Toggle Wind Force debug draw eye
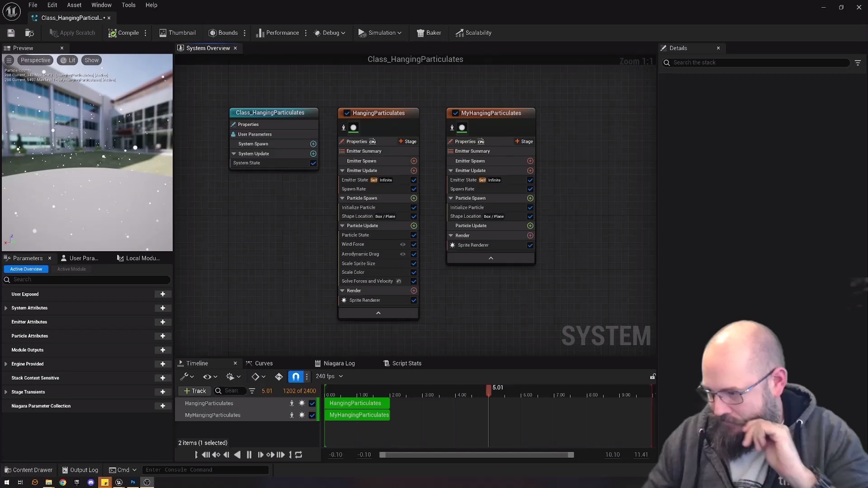 (x=402, y=244)
